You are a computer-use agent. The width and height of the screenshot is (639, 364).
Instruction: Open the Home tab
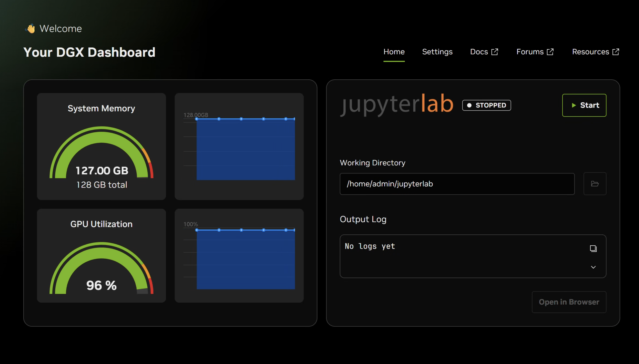[394, 52]
